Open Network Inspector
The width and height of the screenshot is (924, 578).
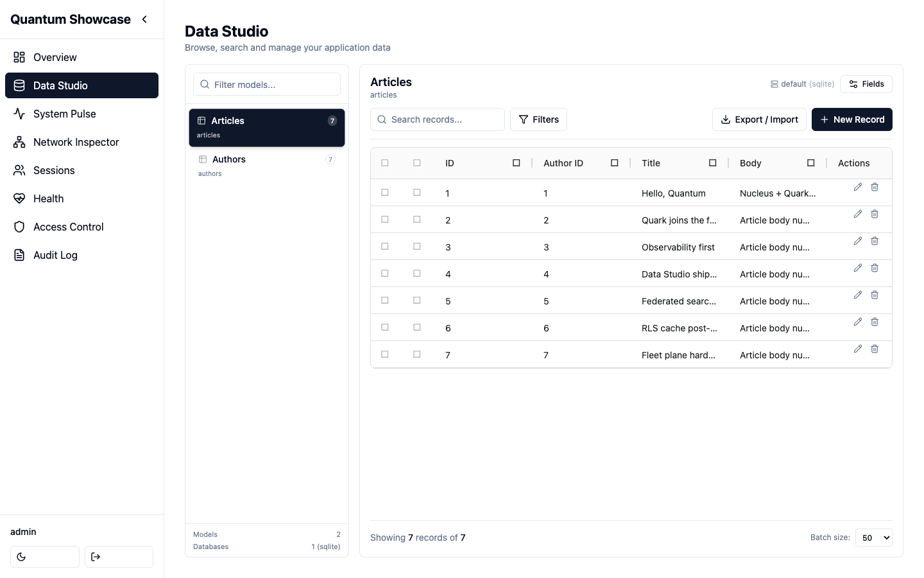click(x=81, y=142)
